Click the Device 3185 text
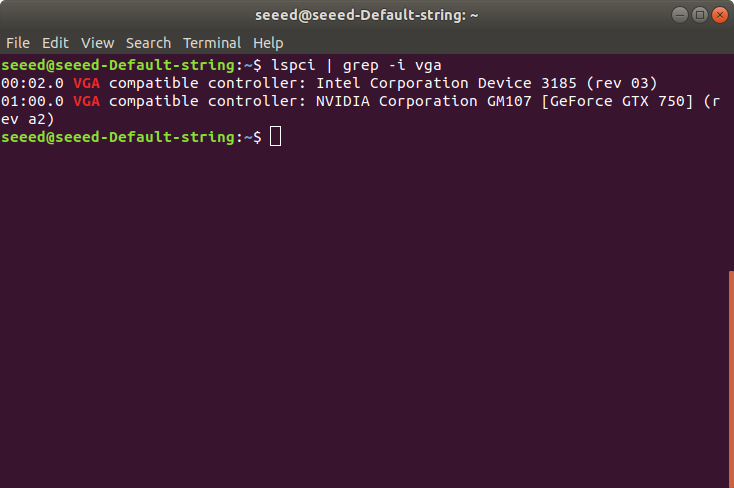 pyautogui.click(x=527, y=83)
